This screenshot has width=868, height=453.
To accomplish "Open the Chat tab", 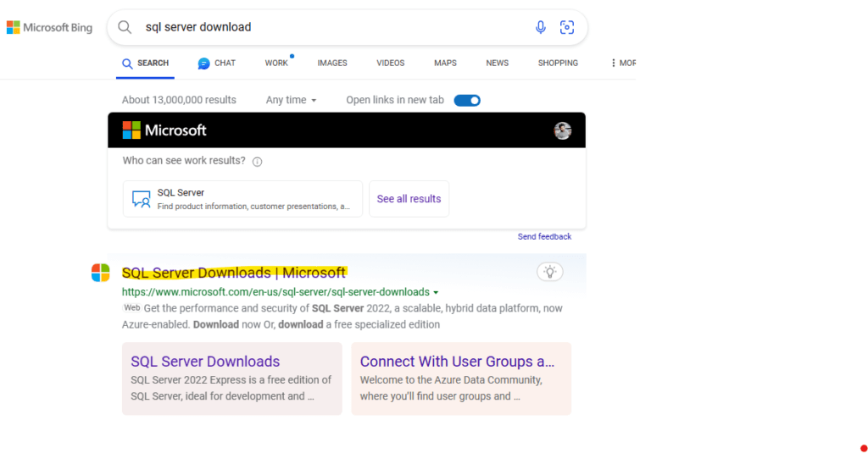I will (x=216, y=63).
